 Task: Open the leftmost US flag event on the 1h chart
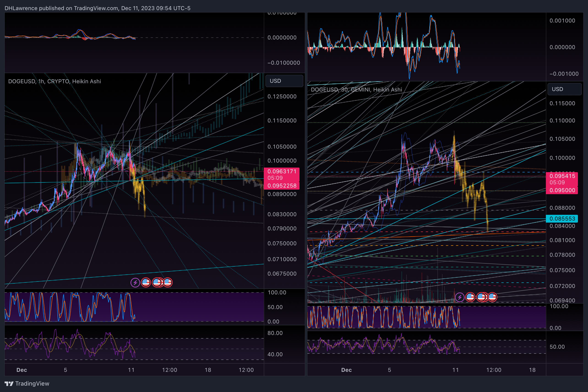pyautogui.click(x=146, y=282)
